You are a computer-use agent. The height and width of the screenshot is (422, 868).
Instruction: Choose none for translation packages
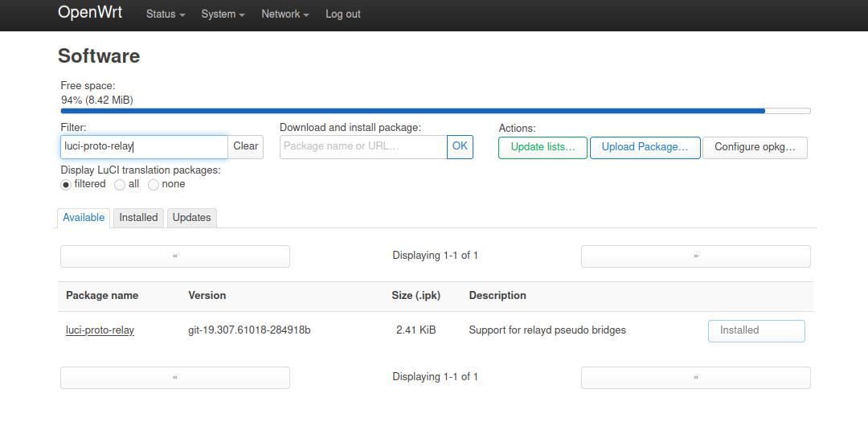pos(154,184)
